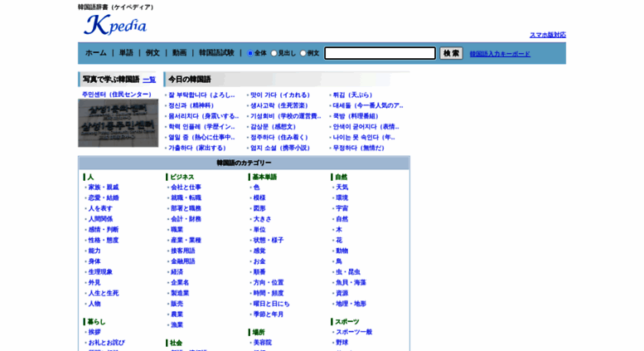Open the 天気 category

click(342, 188)
